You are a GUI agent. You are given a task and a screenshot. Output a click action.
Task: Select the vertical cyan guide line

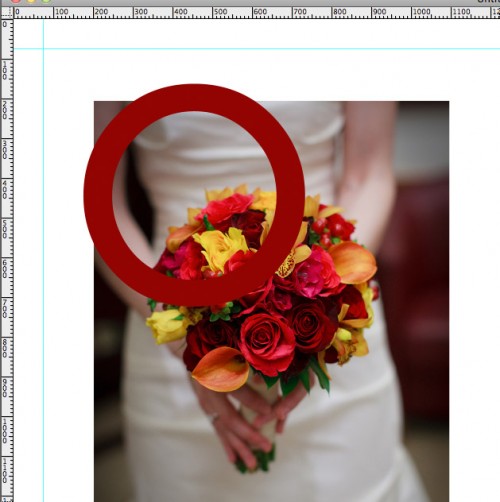[43, 260]
